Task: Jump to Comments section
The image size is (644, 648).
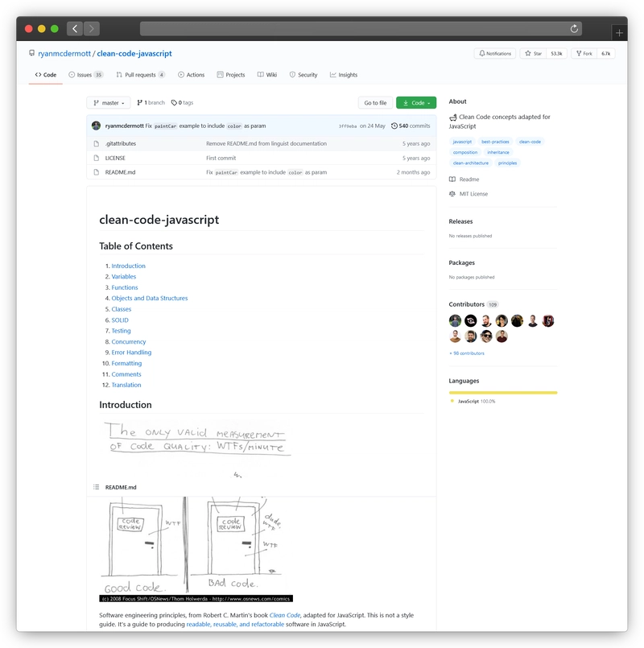Action: pos(126,374)
